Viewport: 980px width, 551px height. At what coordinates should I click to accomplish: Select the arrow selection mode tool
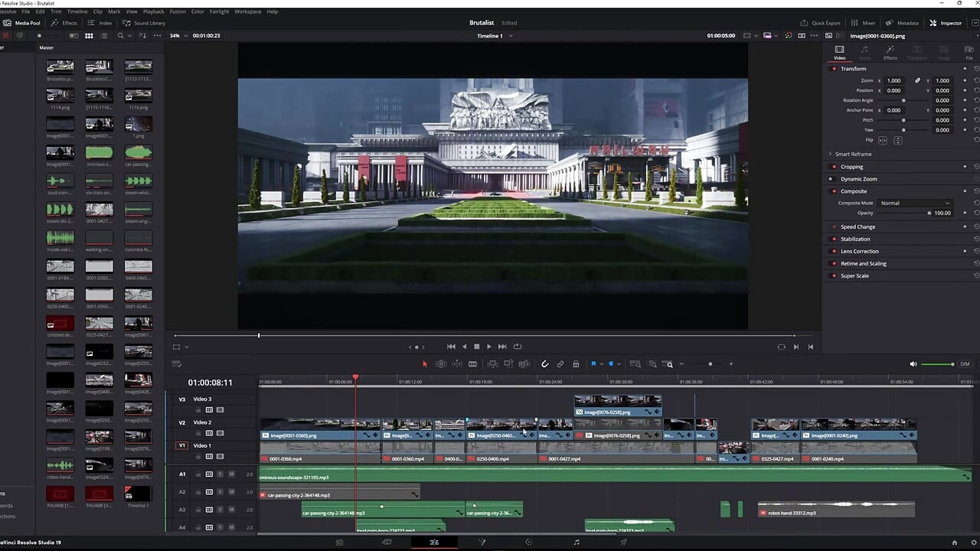pos(426,364)
